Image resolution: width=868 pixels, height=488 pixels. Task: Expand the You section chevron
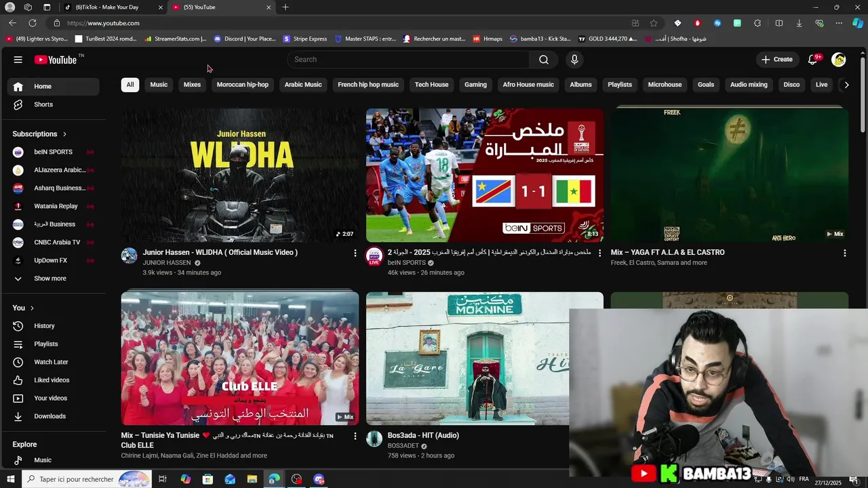[32, 308]
